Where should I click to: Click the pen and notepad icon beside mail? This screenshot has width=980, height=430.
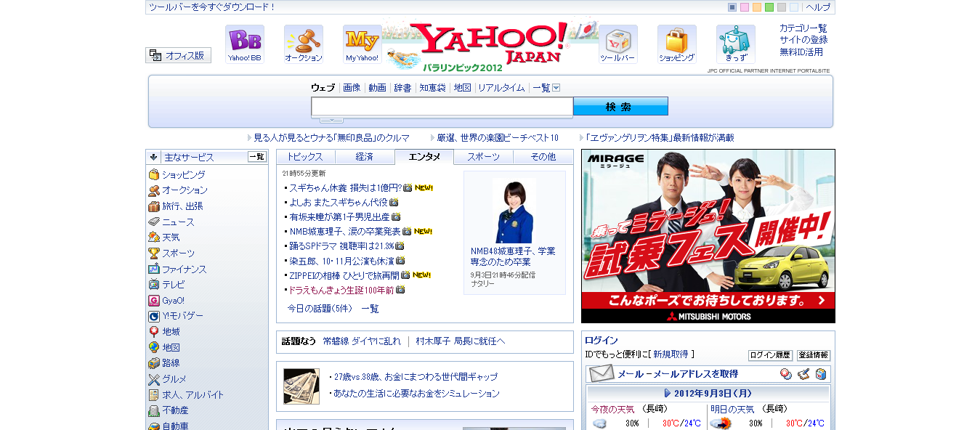coord(803,374)
